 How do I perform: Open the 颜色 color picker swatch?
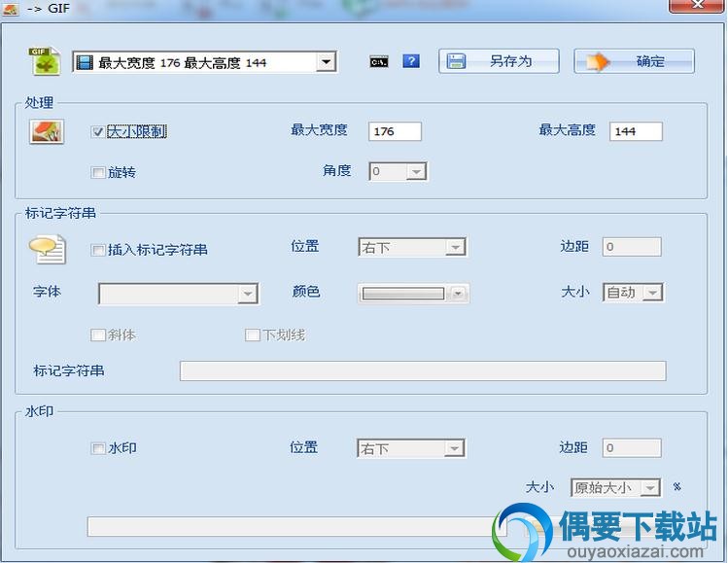(x=413, y=293)
